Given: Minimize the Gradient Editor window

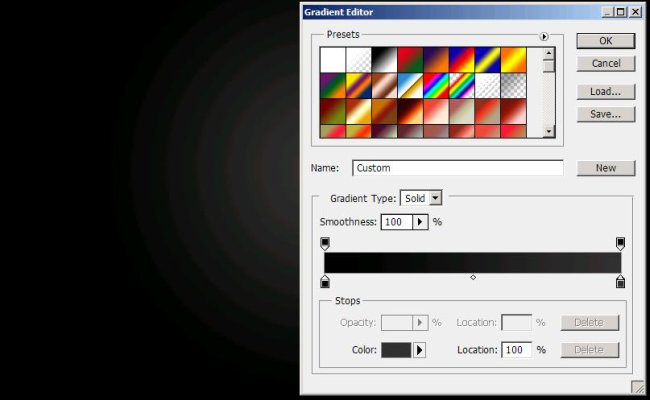Looking at the screenshot, I should click(x=607, y=12).
